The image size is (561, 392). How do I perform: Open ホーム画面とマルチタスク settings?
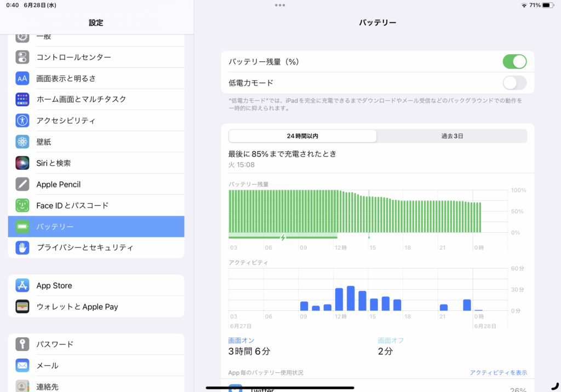click(x=96, y=100)
